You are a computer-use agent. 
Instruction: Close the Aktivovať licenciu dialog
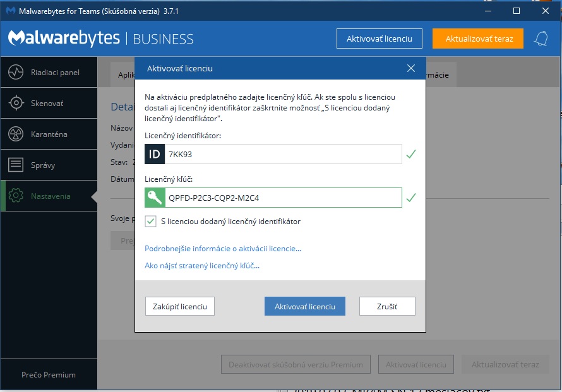(411, 68)
